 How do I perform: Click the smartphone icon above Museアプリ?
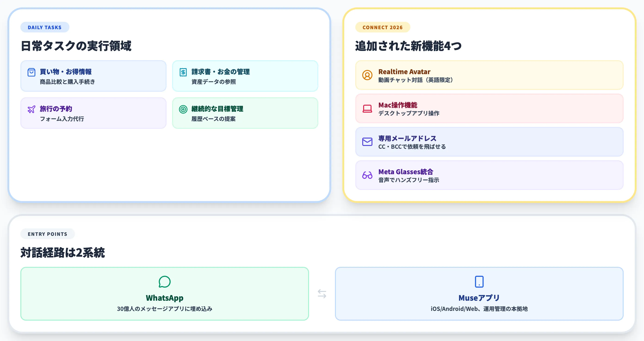[479, 282]
